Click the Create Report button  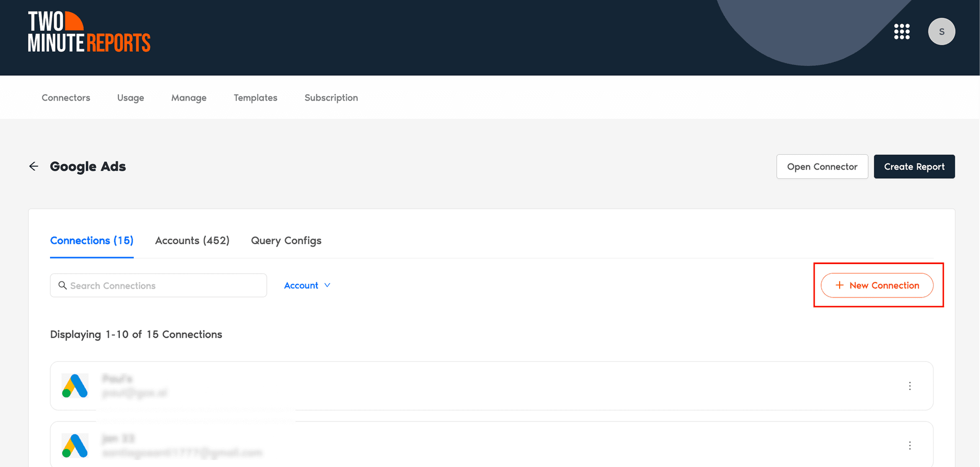point(914,166)
